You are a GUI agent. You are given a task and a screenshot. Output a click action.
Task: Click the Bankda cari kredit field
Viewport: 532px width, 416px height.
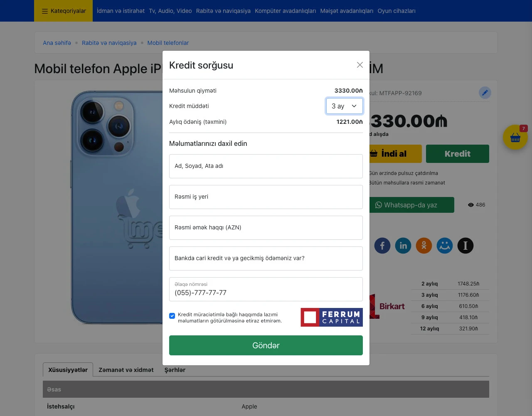click(x=266, y=258)
